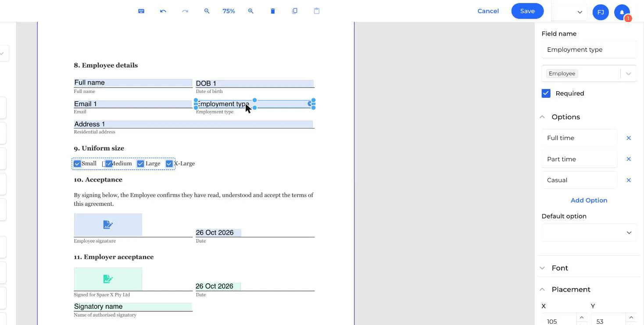
Task: Select the DOB 1 field on the document
Action: click(x=254, y=83)
